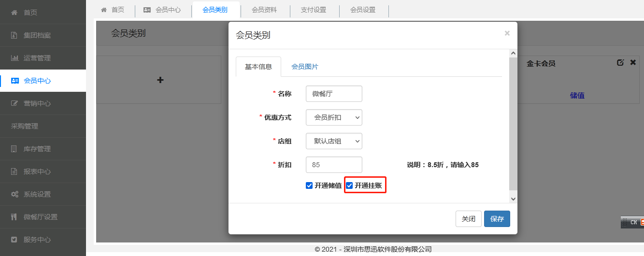The height and width of the screenshot is (256, 644).
Task: Uncheck the 开通储值 checkbox
Action: [309, 185]
